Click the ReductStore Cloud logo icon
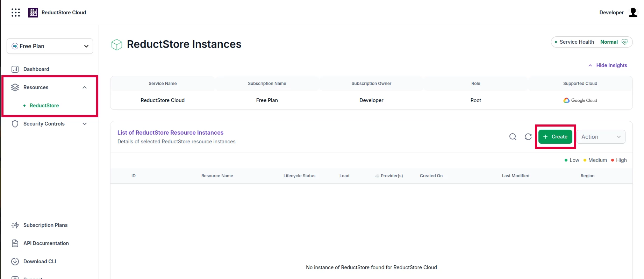This screenshot has height=279, width=644. click(33, 13)
